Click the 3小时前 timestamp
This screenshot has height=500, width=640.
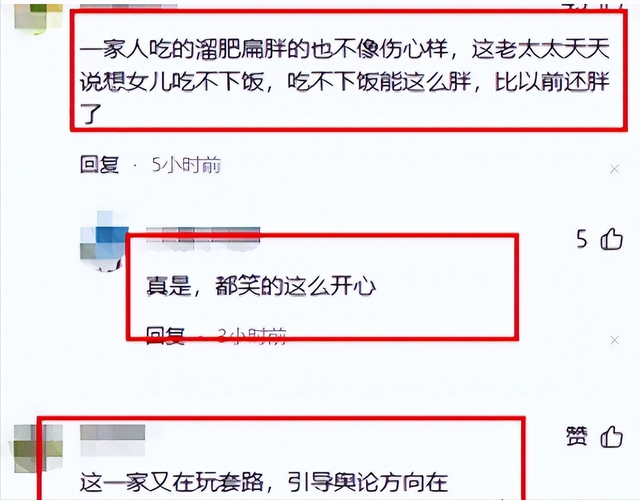pyautogui.click(x=252, y=336)
